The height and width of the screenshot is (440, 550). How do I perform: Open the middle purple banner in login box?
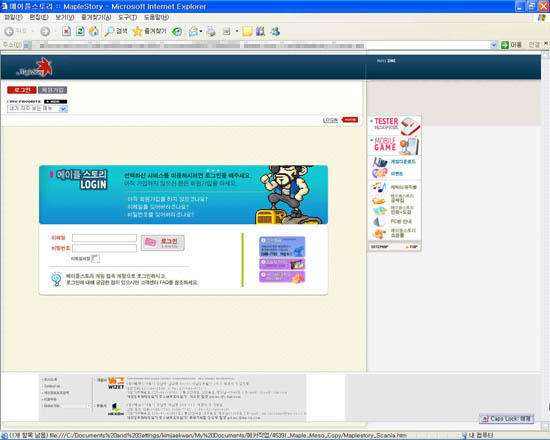click(282, 264)
